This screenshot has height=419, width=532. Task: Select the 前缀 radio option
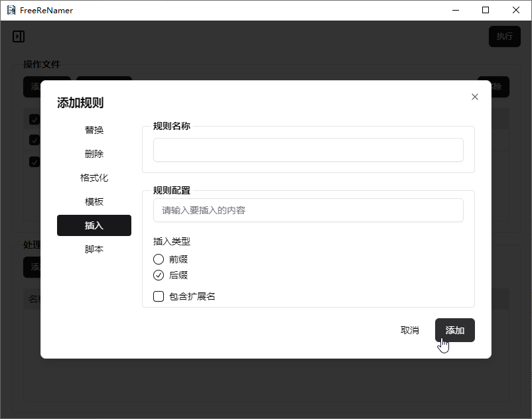coord(159,259)
